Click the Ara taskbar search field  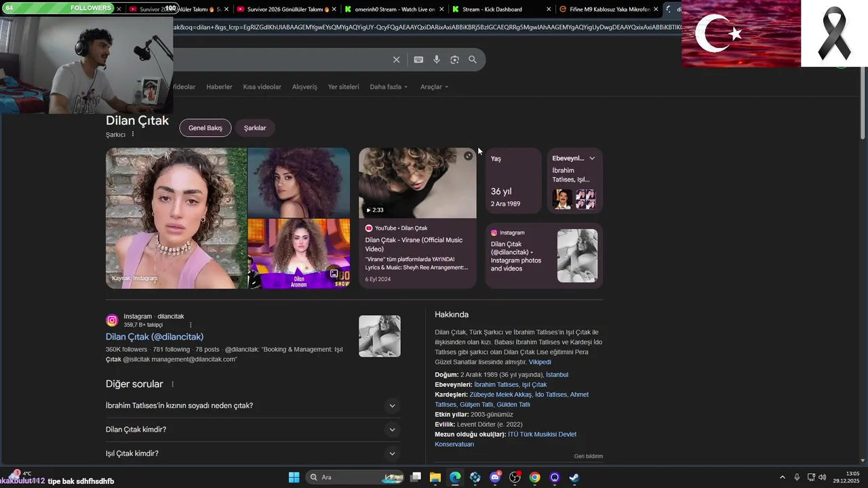(353, 477)
